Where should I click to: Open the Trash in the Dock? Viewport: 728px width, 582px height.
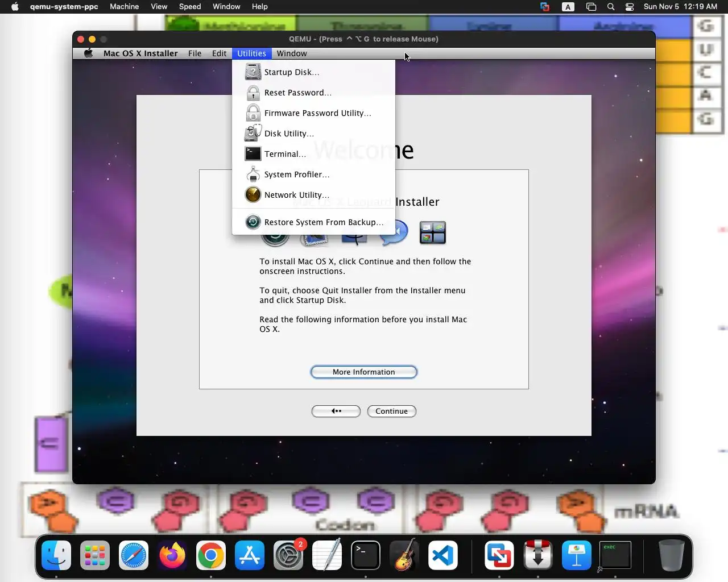(x=671, y=555)
